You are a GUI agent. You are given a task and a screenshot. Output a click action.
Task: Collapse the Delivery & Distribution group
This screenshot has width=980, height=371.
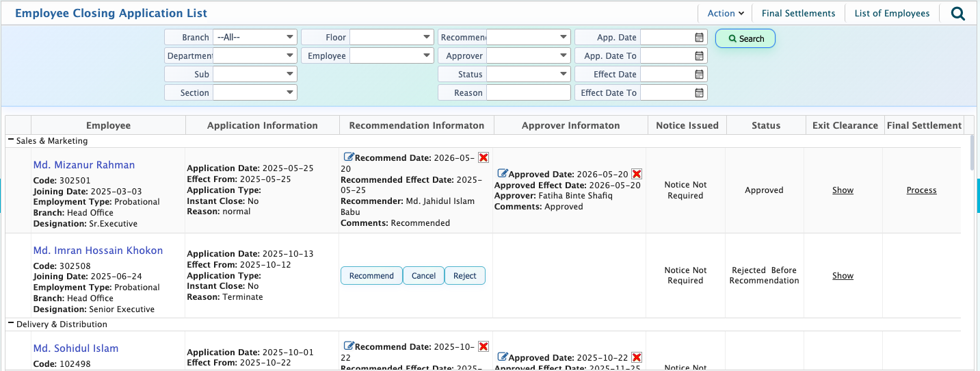[x=11, y=324]
